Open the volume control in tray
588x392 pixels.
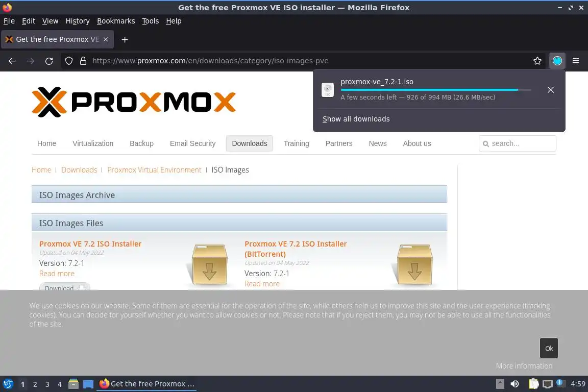coord(514,384)
